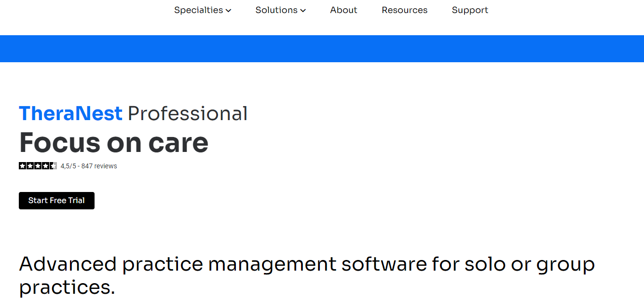Open the Specialties menu label
The width and height of the screenshot is (644, 301).
tap(198, 10)
